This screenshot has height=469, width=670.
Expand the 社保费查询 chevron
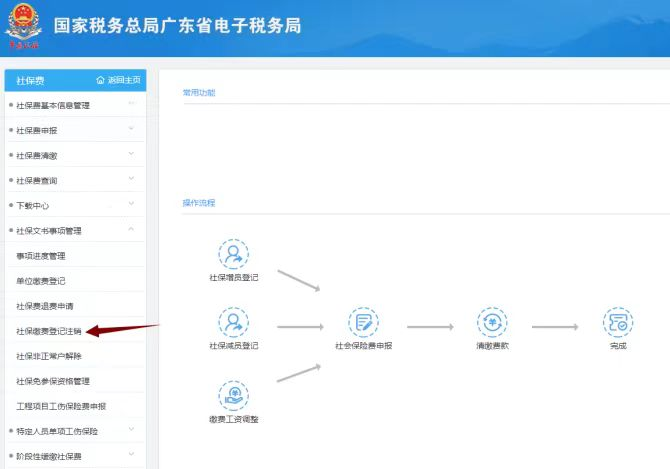coord(131,179)
